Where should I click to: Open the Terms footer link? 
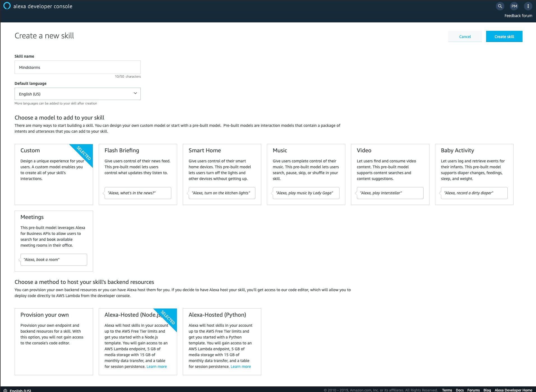447,390
